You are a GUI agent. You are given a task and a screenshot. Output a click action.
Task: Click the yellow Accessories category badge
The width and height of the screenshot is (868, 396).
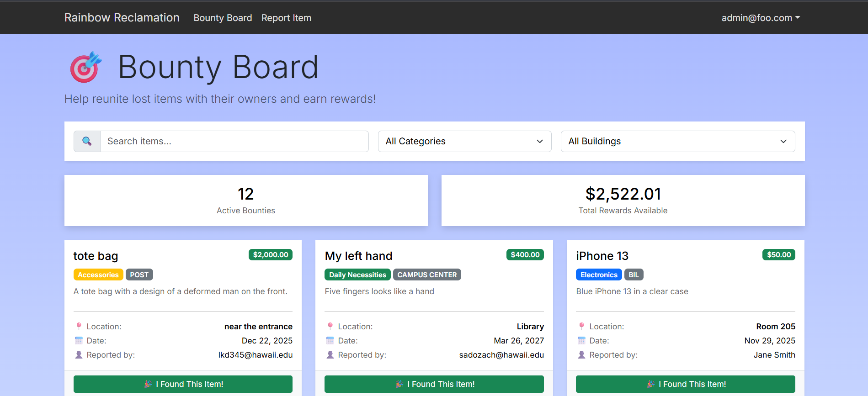[x=98, y=275]
